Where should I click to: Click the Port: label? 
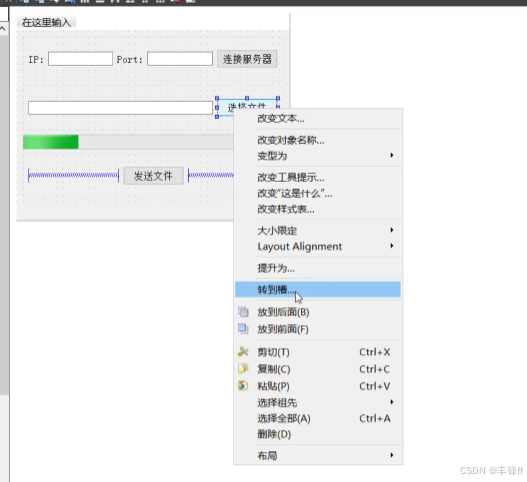129,59
